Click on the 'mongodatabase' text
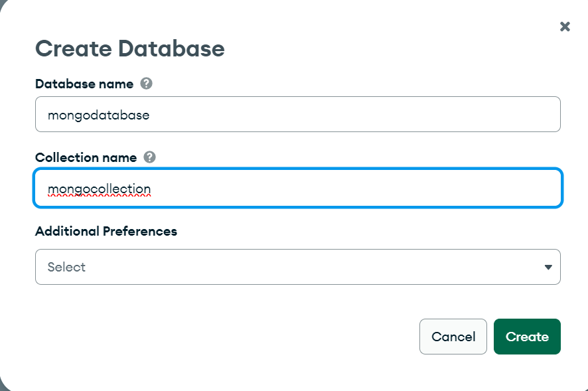Image resolution: width=588 pixels, height=391 pixels. (x=98, y=115)
